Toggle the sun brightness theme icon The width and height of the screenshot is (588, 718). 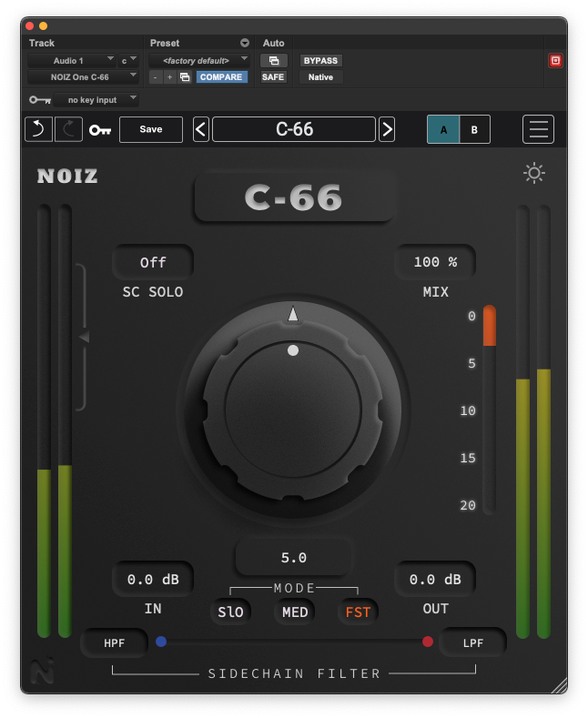(x=534, y=173)
